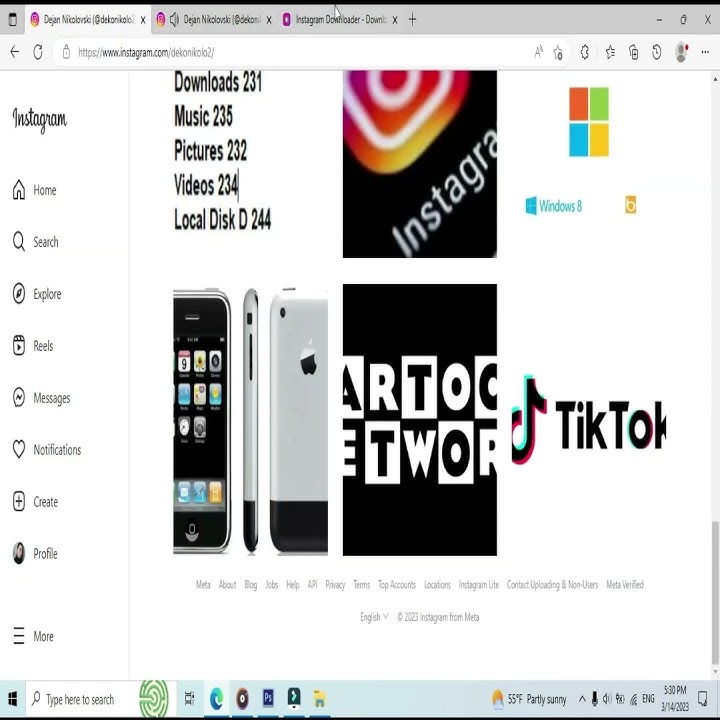This screenshot has width=720, height=720.
Task: Open Photoshop from the taskbar
Action: (268, 698)
